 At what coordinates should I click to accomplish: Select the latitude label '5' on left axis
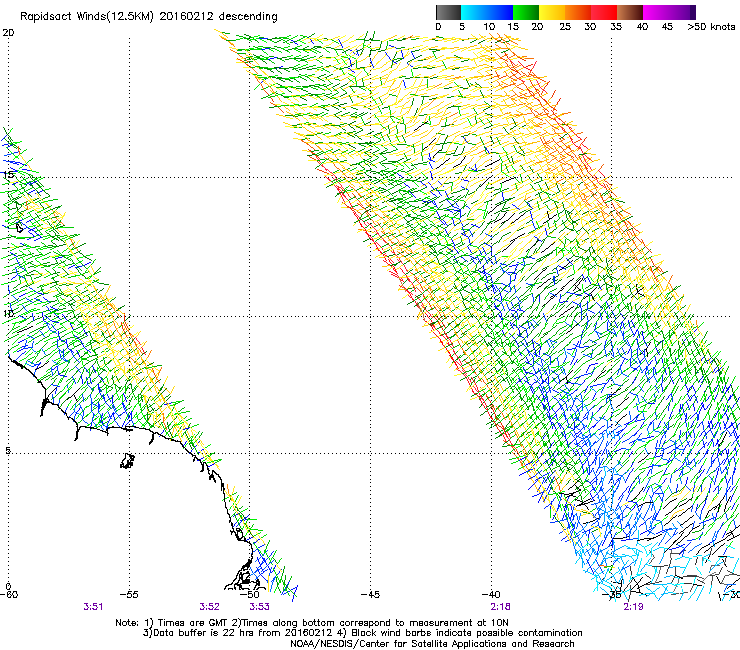[8, 451]
